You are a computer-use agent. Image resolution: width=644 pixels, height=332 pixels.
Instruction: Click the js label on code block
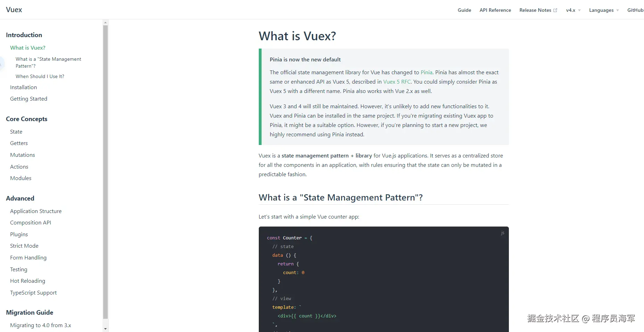(502, 233)
